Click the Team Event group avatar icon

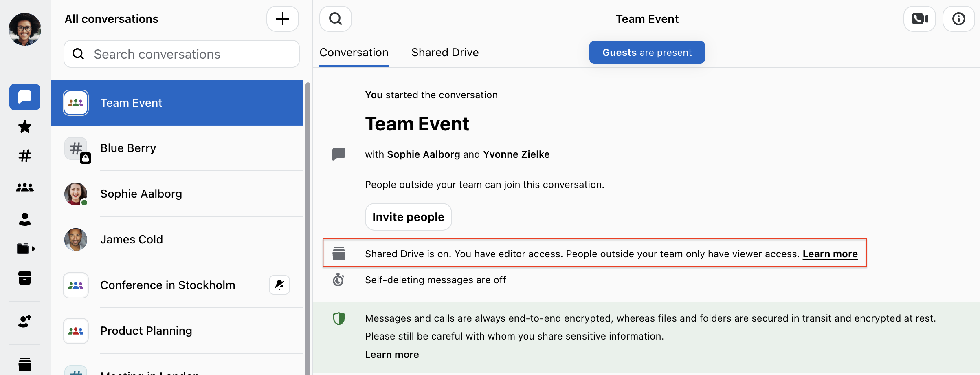(76, 103)
